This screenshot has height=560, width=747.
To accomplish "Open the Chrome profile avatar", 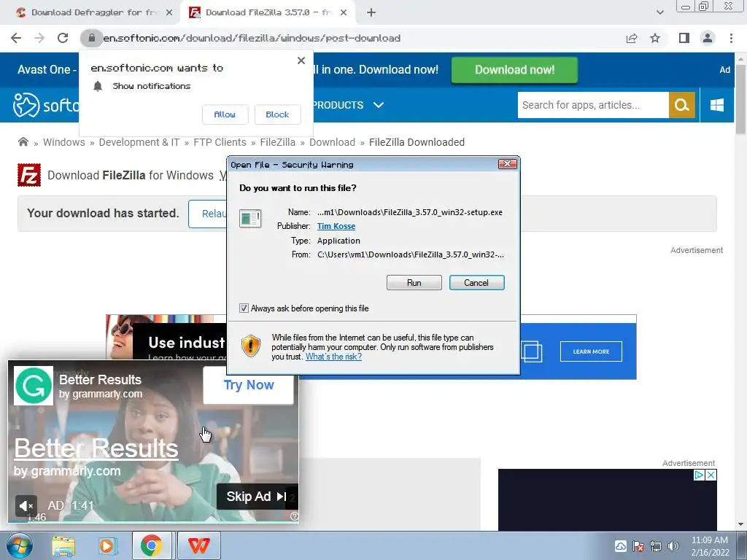I will 708,38.
